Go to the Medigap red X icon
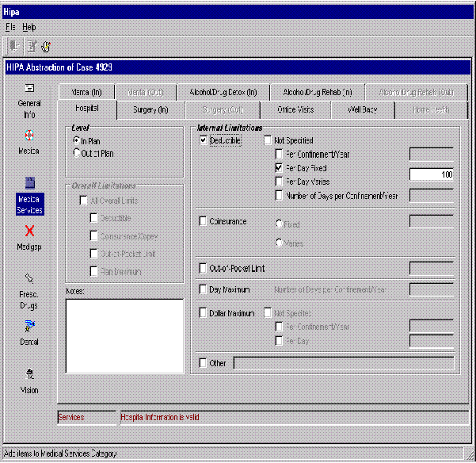Screen dimensions: 476x463 click(x=29, y=231)
